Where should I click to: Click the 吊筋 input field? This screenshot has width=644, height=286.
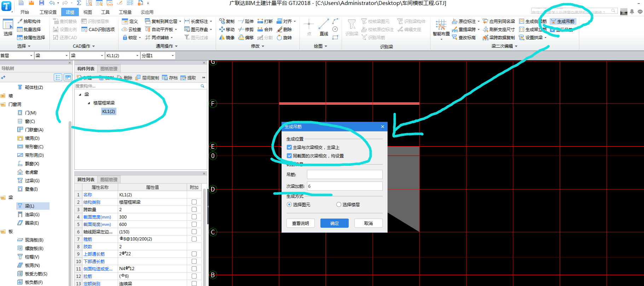point(345,174)
